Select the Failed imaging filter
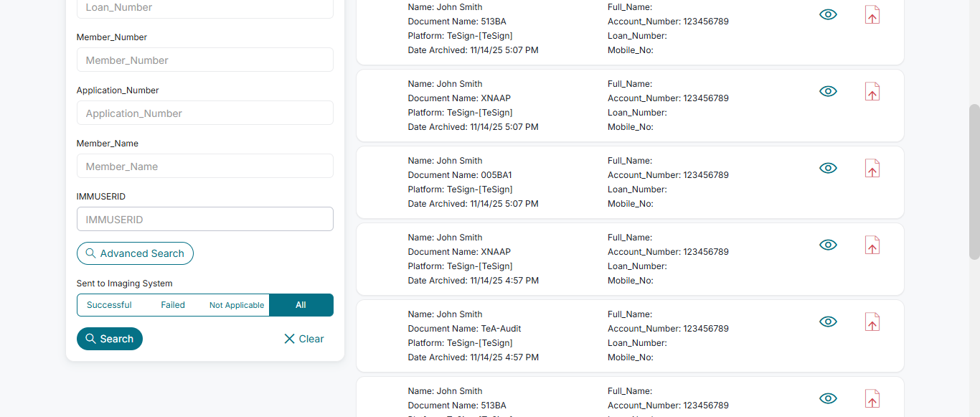 pyautogui.click(x=173, y=305)
